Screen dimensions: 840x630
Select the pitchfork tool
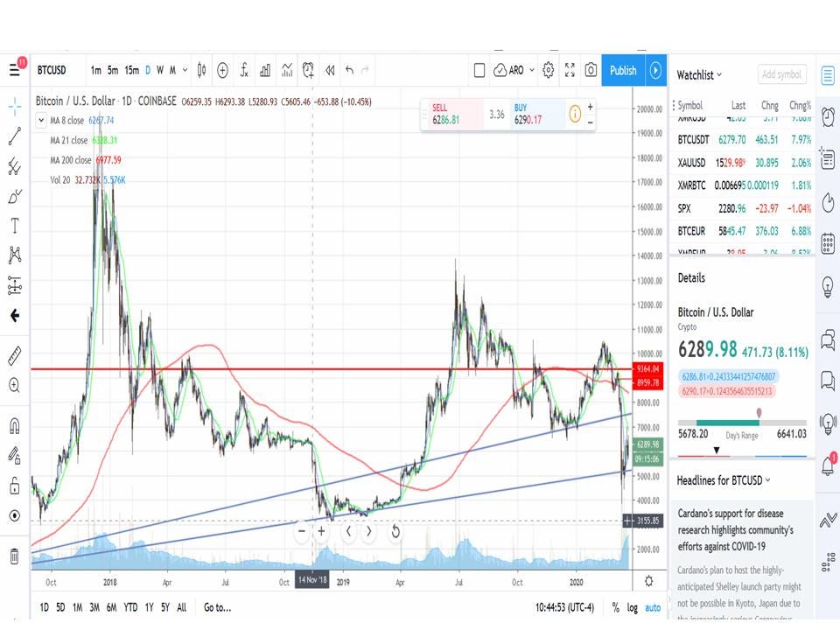pos(15,166)
